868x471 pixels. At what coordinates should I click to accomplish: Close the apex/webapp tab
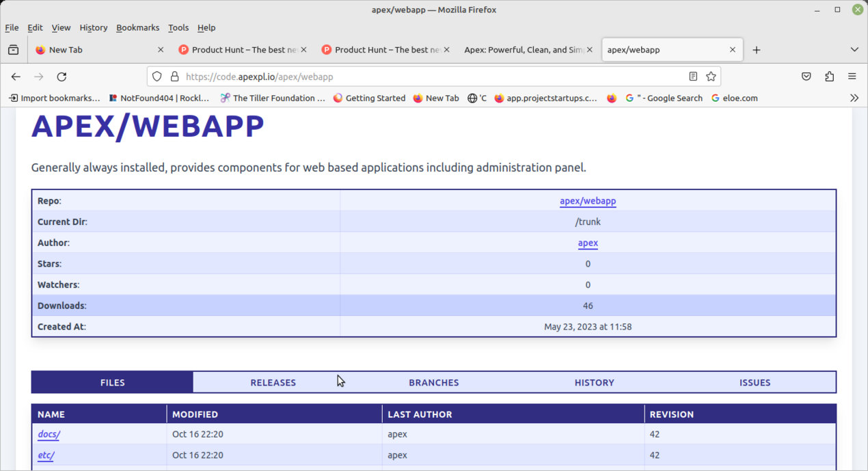(x=733, y=50)
